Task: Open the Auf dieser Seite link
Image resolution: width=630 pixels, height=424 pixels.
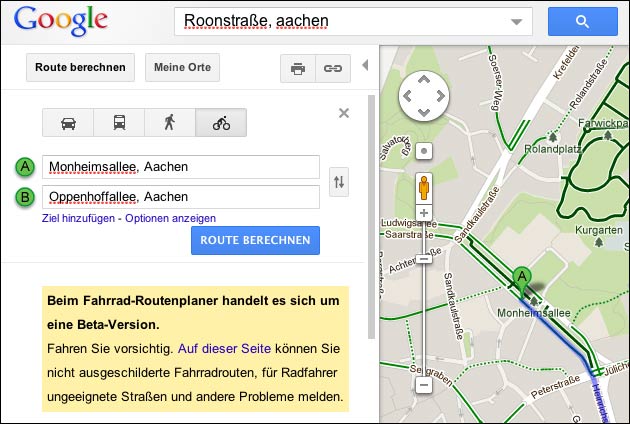Action: (225, 348)
